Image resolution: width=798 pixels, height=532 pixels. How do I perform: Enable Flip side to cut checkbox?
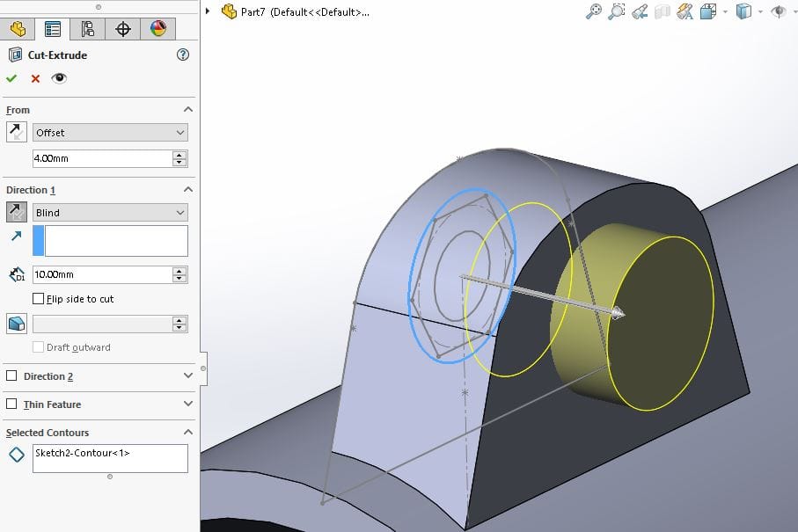38,299
